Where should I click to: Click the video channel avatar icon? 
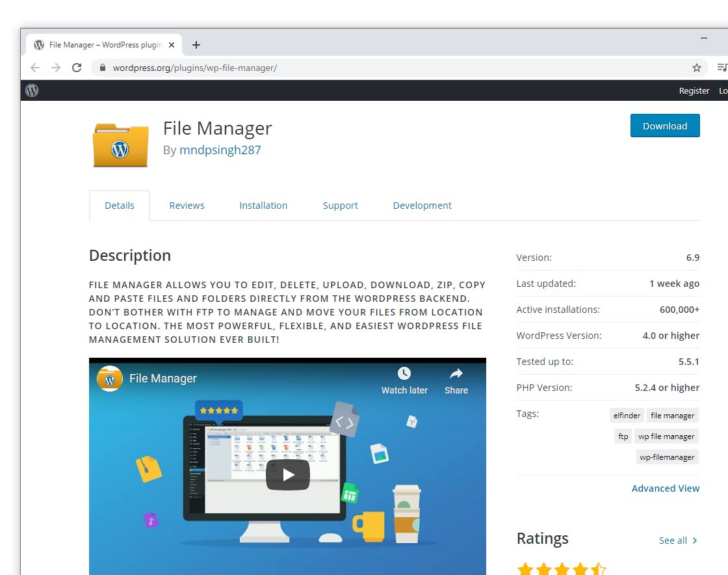coord(110,379)
